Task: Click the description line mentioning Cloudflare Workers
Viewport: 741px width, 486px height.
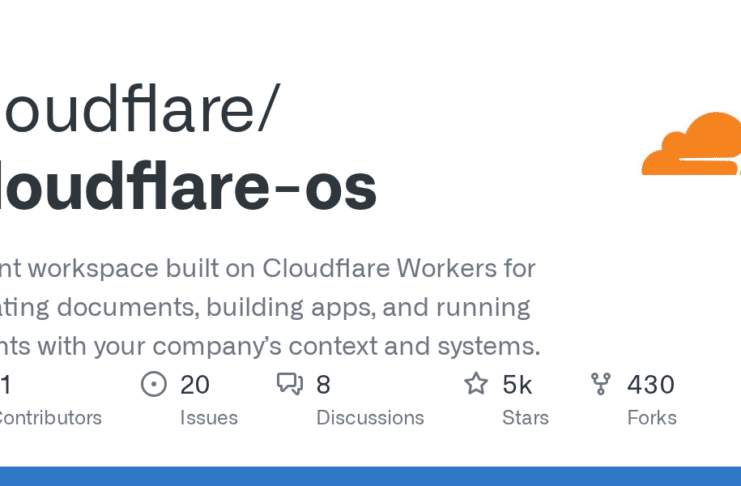Action: (x=267, y=269)
